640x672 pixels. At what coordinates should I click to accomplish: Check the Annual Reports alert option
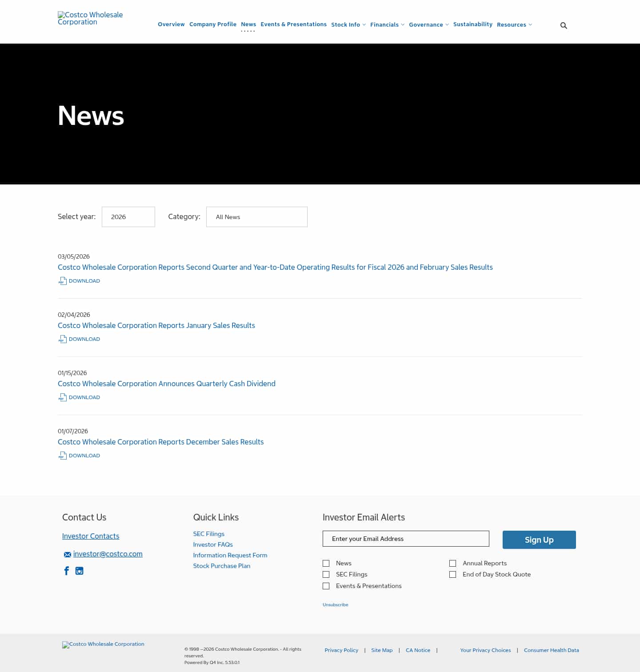(452, 563)
